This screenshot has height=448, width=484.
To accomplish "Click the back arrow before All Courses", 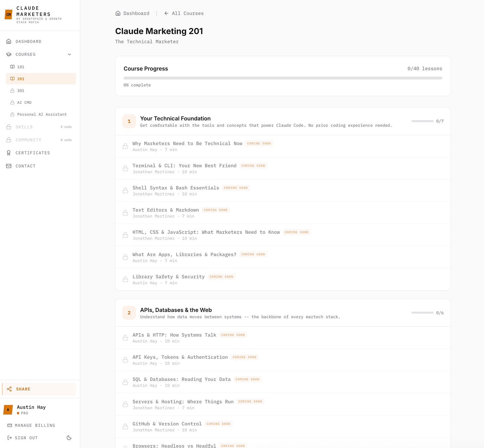I will pos(166,13).
